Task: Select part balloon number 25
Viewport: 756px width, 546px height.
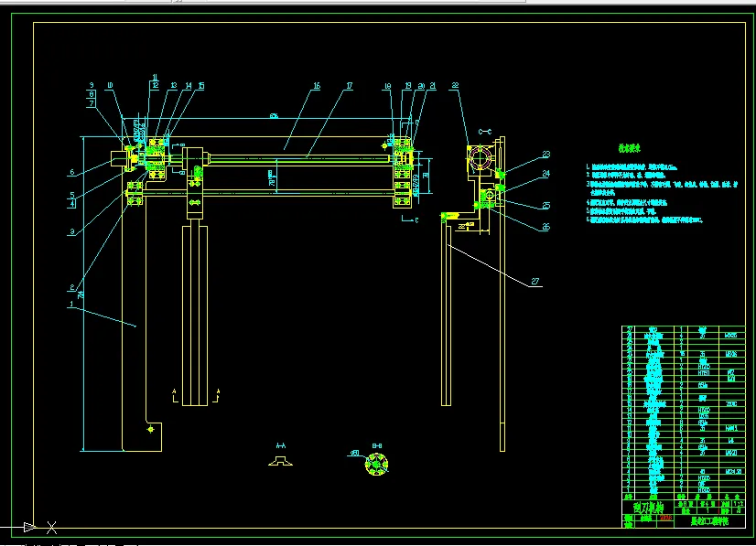Action: [x=545, y=206]
